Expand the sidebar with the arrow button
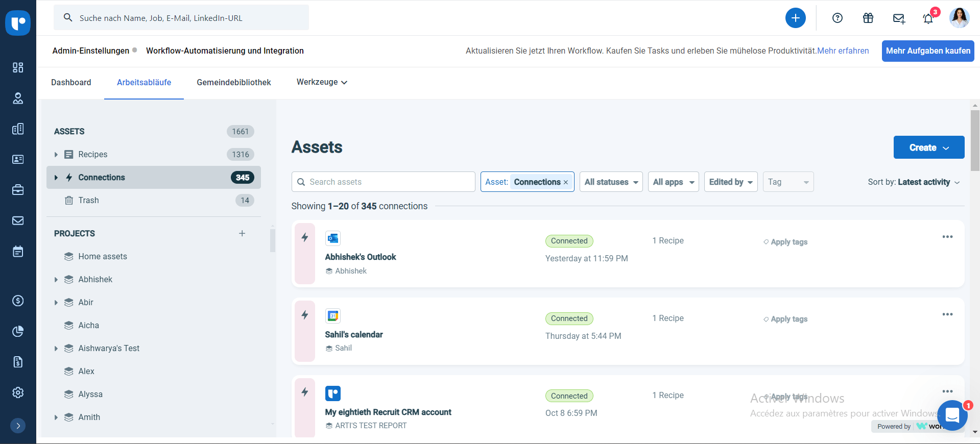Image resolution: width=980 pixels, height=444 pixels. click(18, 426)
